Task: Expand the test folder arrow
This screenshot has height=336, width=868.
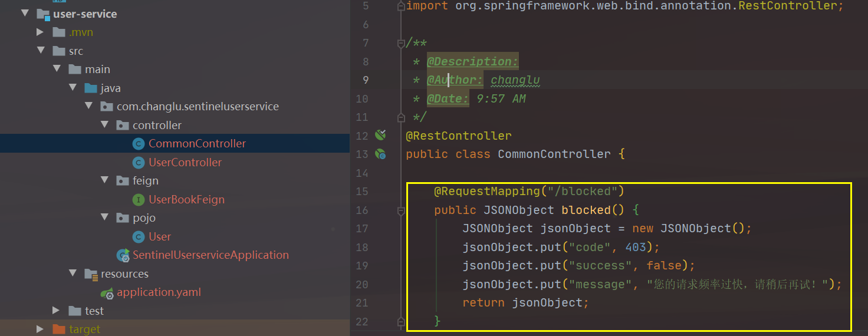Action: 56,311
